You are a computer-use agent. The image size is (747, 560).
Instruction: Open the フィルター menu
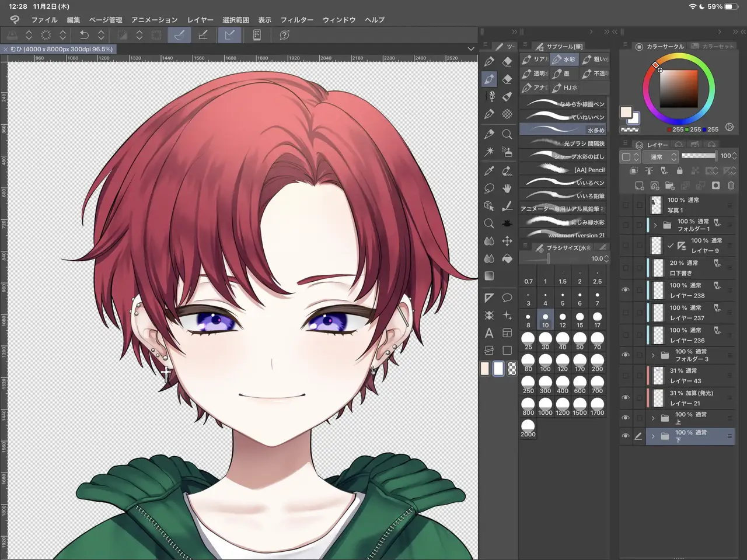click(297, 20)
